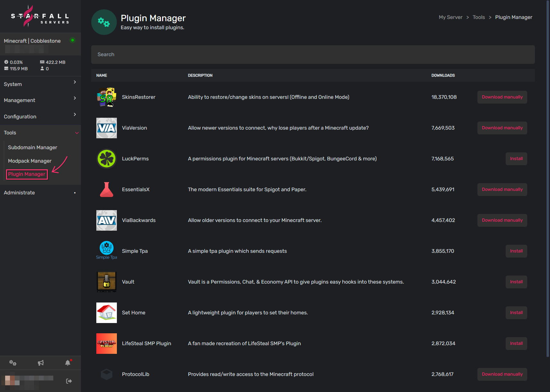Click the LuckPerms clover icon

(107, 159)
